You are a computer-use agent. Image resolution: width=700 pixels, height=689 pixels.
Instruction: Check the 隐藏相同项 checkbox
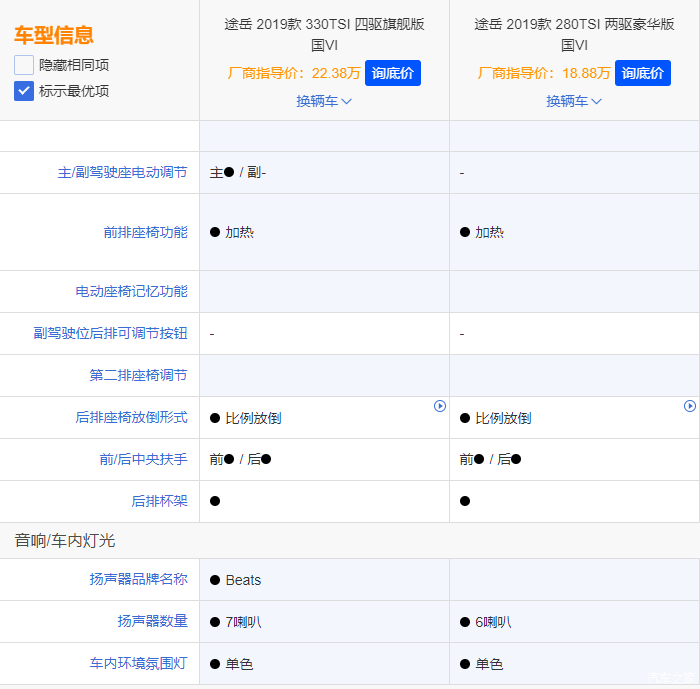point(24,65)
